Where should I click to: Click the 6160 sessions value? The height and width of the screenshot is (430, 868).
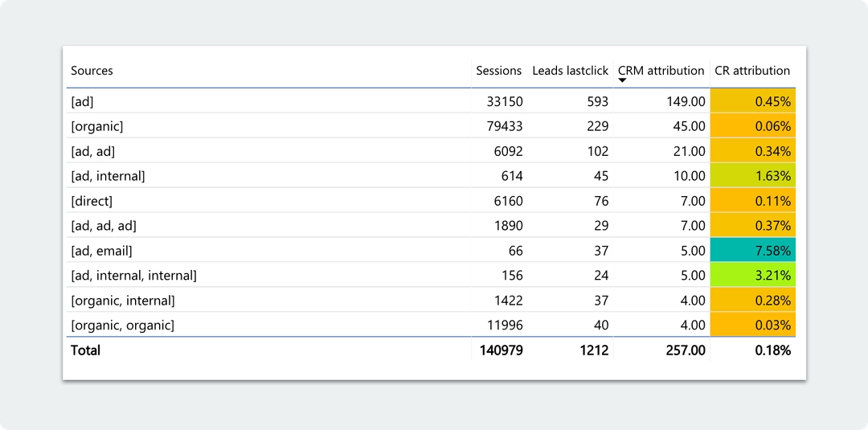508,201
